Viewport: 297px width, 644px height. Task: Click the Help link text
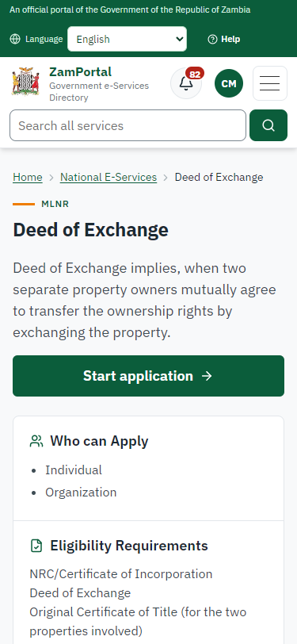[230, 39]
